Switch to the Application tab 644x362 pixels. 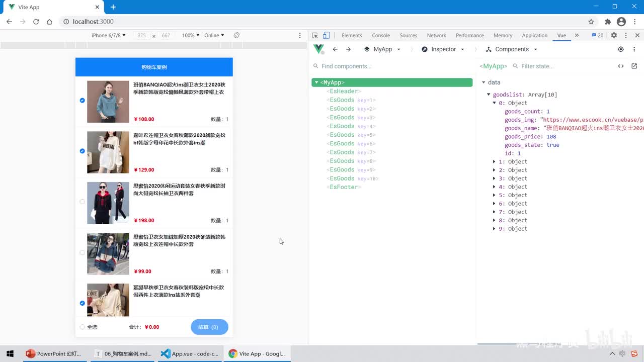click(x=534, y=35)
